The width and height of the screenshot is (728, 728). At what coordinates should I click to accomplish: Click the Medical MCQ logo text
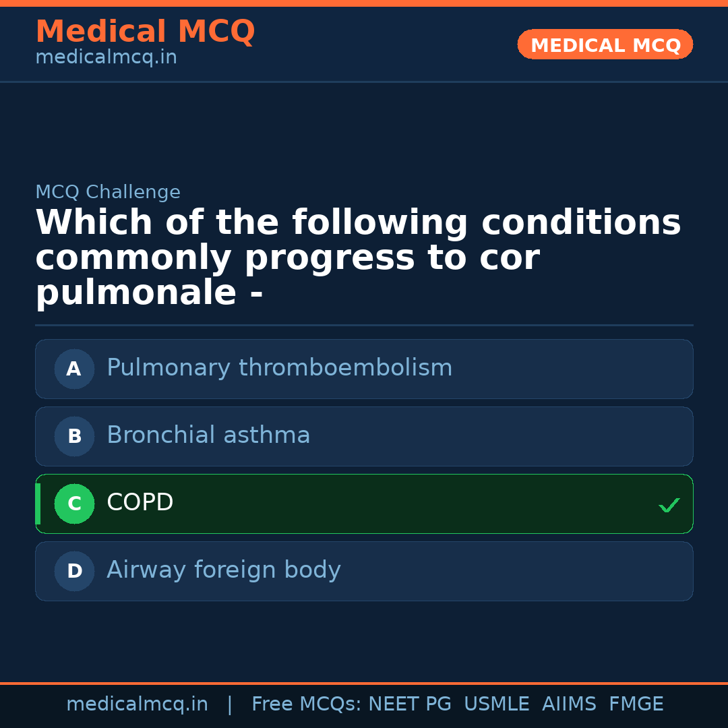145,31
